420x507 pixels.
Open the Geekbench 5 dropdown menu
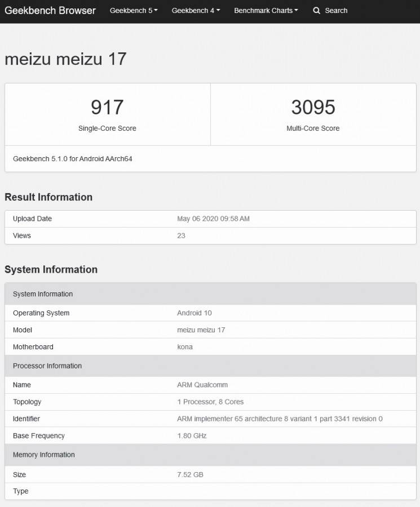[x=133, y=11]
